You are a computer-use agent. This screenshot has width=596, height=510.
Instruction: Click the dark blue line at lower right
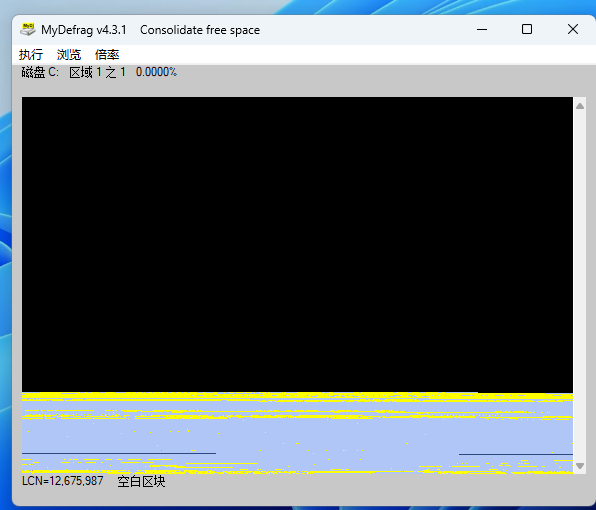pyautogui.click(x=516, y=454)
